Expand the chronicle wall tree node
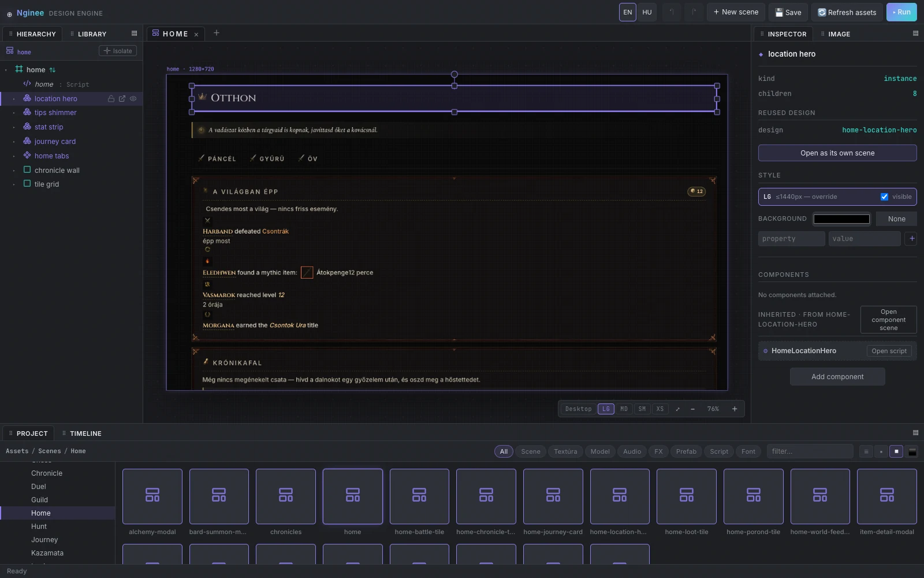This screenshot has height=578, width=924. pyautogui.click(x=14, y=171)
